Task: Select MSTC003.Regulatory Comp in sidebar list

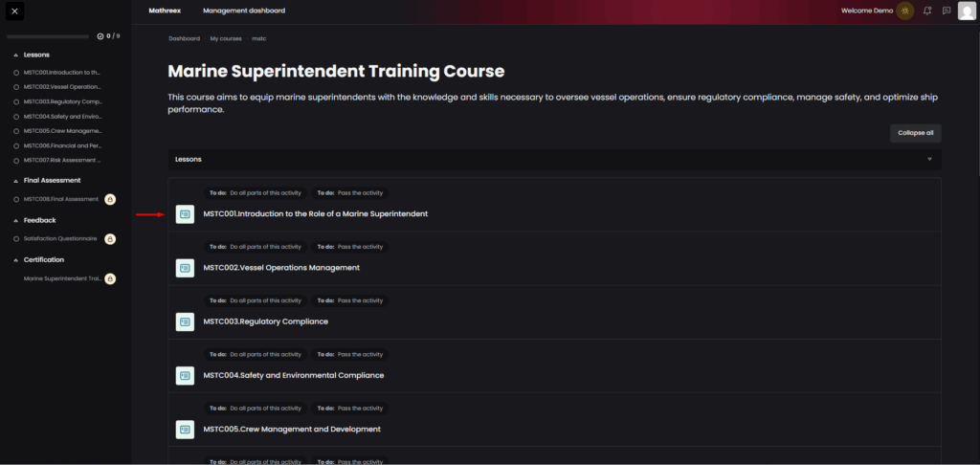Action: (x=63, y=101)
